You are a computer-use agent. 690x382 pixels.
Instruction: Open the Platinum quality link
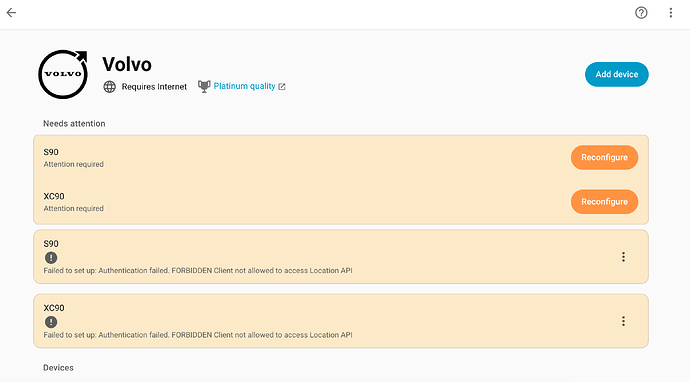coord(244,86)
